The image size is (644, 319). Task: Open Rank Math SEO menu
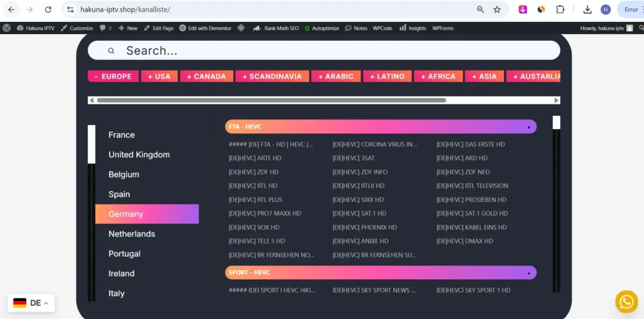tap(276, 28)
